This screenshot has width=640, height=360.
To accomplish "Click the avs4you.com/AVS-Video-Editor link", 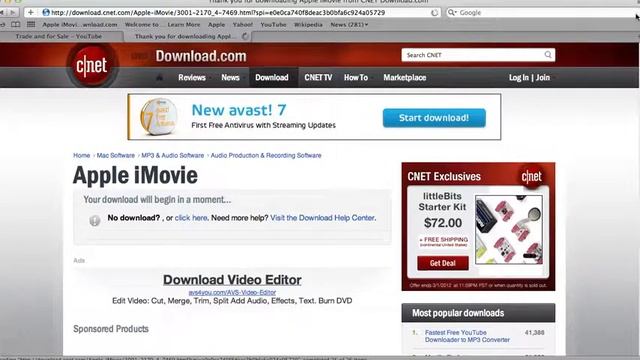I will [x=232, y=293].
